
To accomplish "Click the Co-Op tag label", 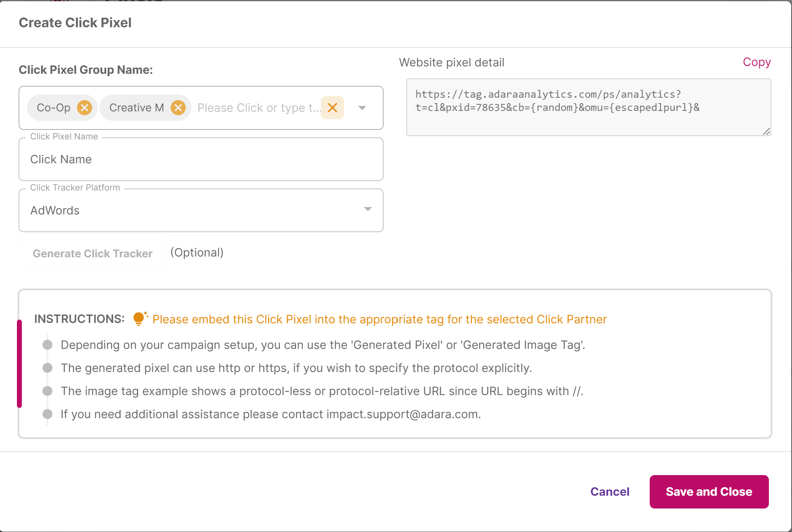I will pyautogui.click(x=54, y=108).
